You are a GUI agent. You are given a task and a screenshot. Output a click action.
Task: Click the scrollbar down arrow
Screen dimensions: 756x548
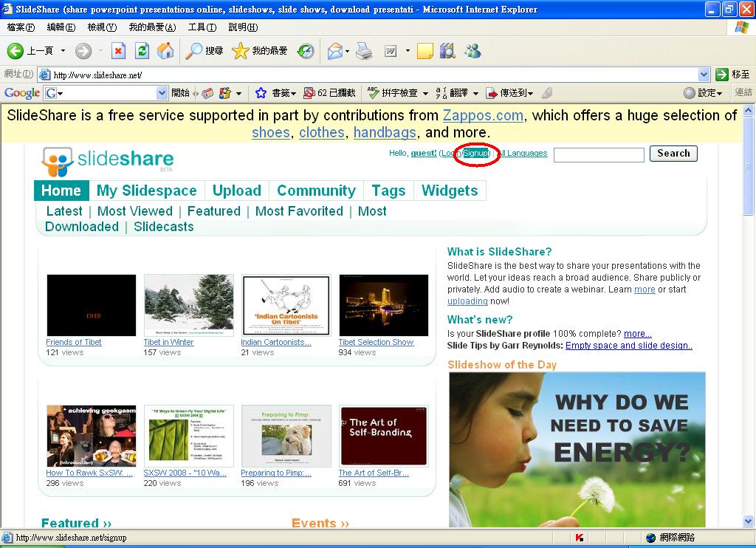point(749,521)
